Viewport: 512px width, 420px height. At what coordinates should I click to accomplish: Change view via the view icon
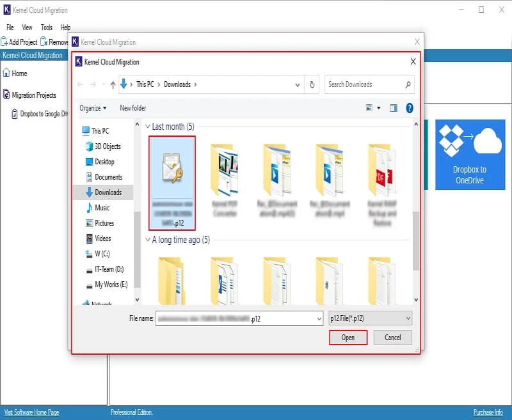coord(369,108)
